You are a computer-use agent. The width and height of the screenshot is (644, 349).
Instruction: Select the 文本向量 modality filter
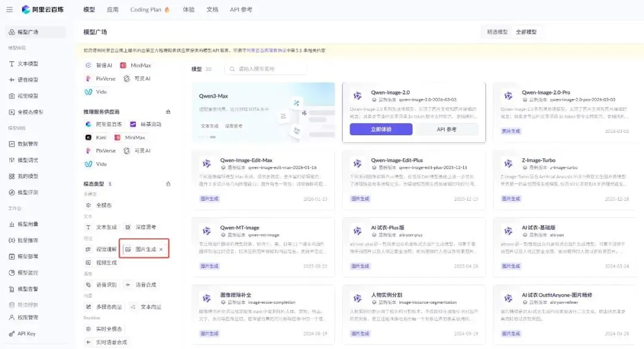(146, 307)
